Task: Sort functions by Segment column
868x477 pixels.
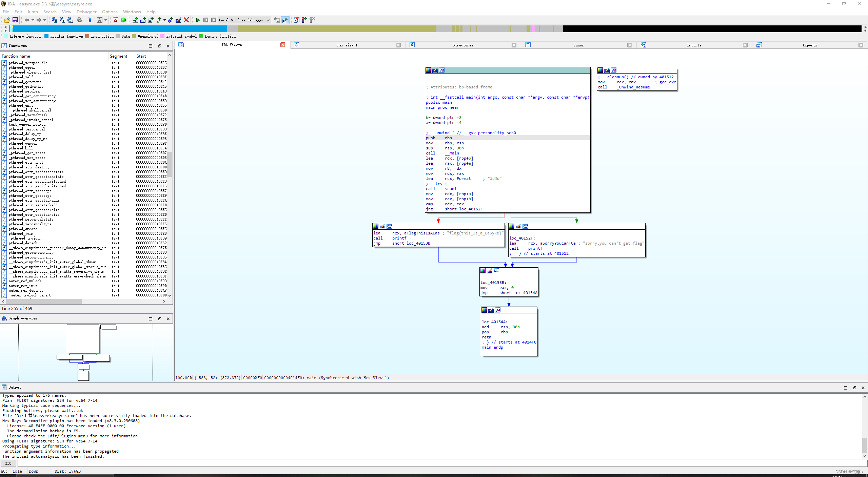Action: [x=121, y=56]
